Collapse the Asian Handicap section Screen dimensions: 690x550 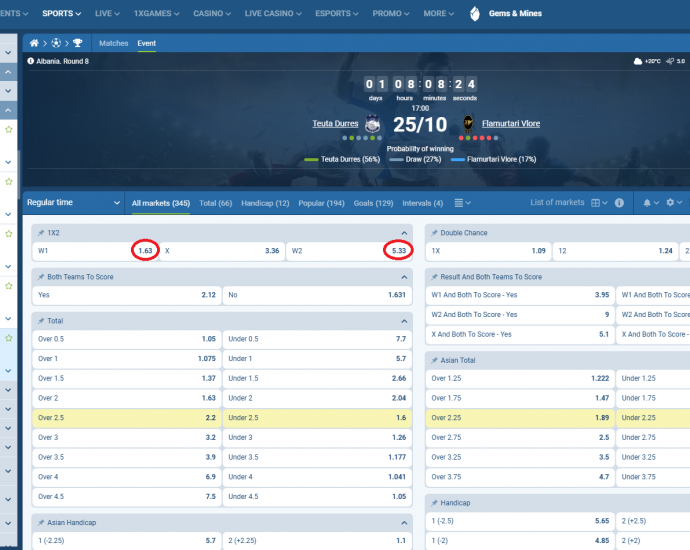click(404, 522)
